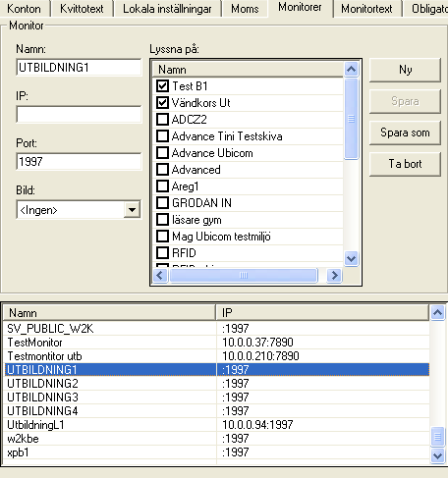Image resolution: width=448 pixels, height=478 pixels.
Task: Click right arrow of Lyssna på horizontal scrollbar
Action: (334, 276)
